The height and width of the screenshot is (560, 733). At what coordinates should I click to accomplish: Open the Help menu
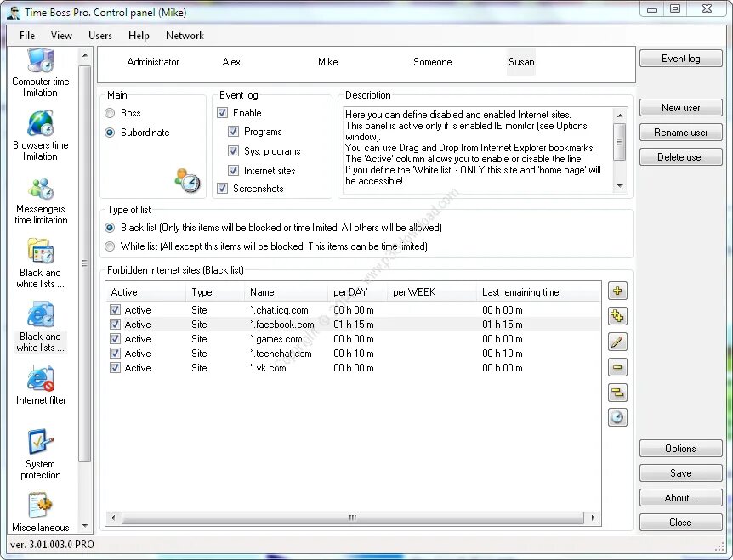coord(139,36)
